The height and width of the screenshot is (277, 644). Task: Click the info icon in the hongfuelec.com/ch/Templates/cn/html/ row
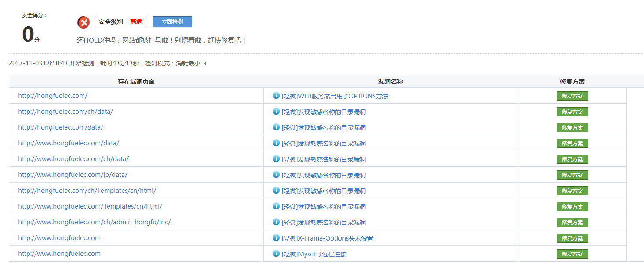click(276, 191)
